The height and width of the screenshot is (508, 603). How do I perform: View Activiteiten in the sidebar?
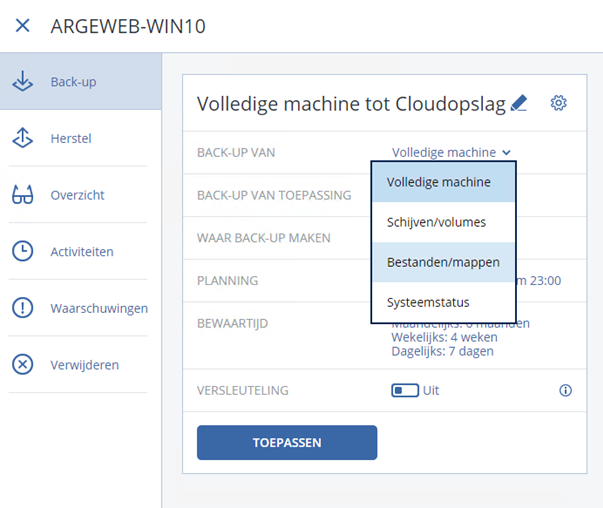[81, 251]
